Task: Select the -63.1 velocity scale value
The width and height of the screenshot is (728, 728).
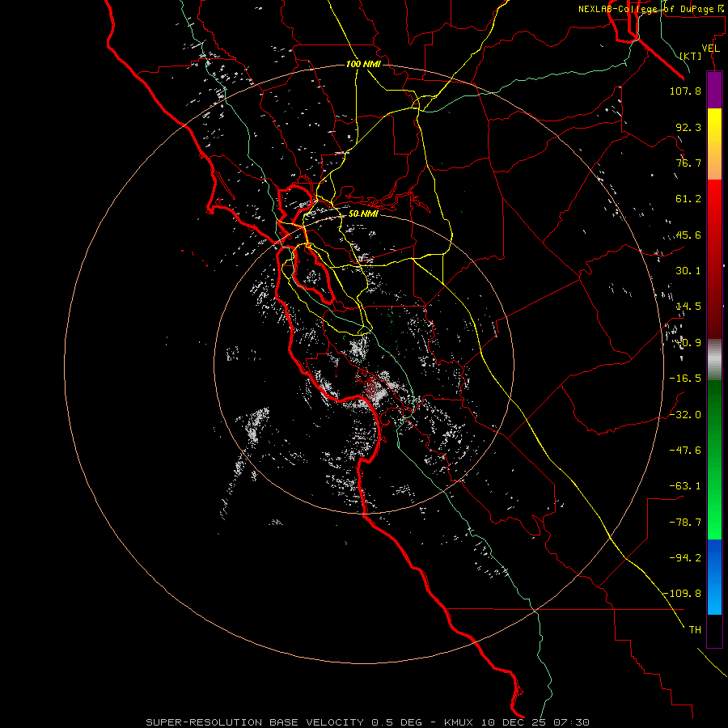Action: point(685,486)
